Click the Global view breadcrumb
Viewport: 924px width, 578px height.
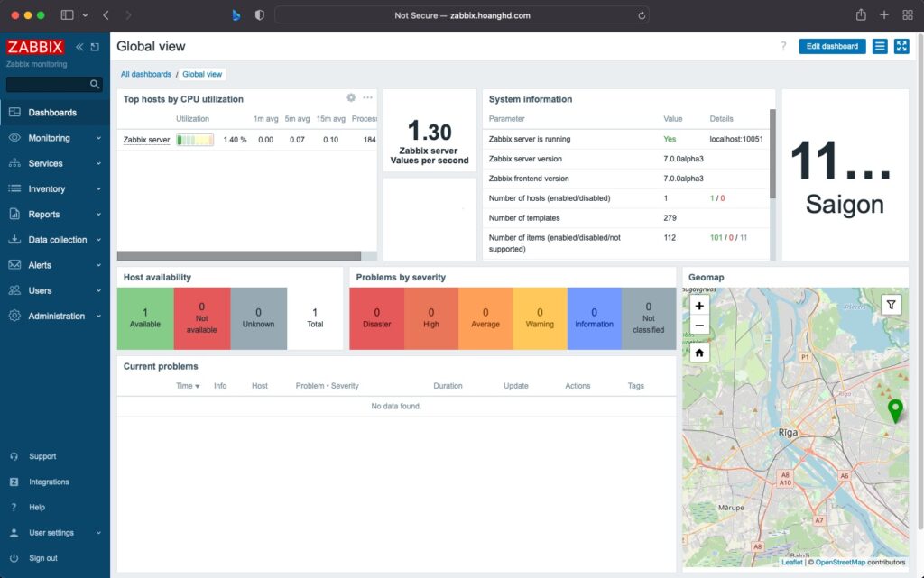point(202,74)
